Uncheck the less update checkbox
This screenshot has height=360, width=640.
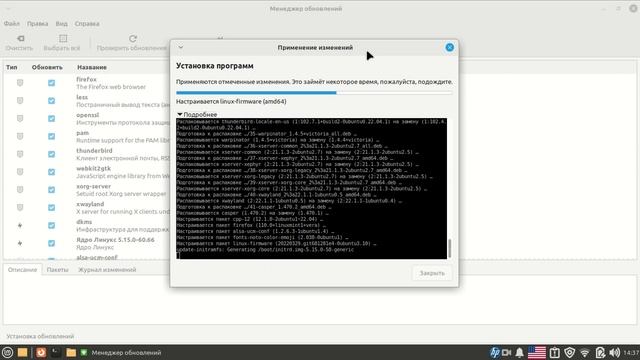coord(51,100)
